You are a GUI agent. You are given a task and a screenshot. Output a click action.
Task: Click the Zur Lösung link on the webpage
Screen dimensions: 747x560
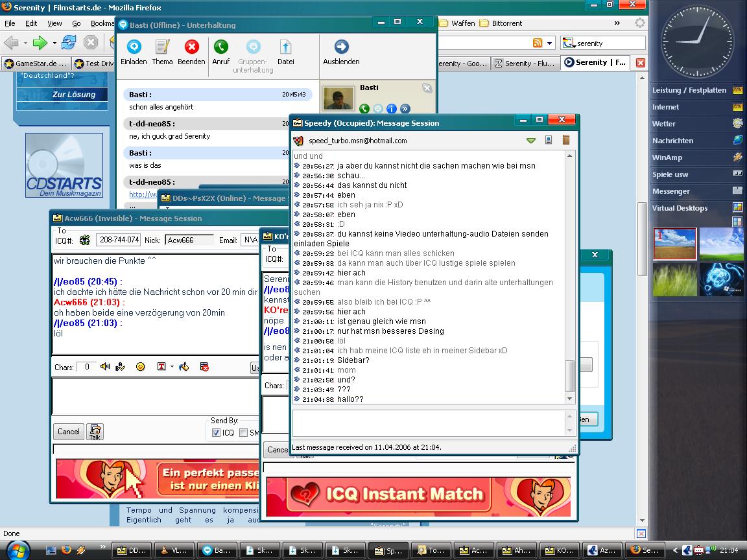click(74, 95)
